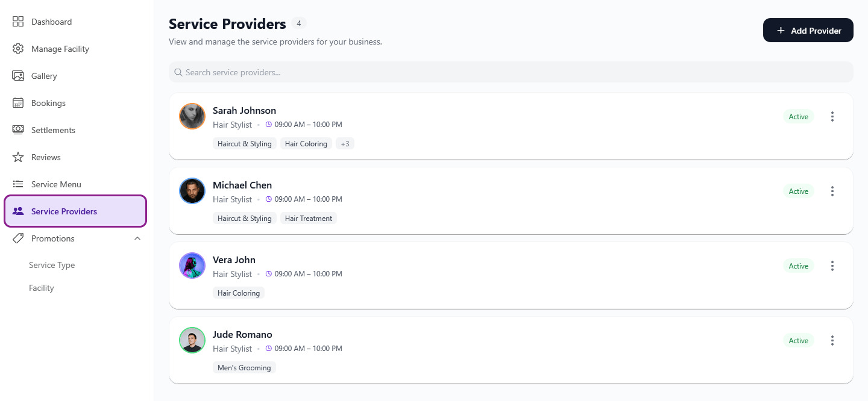Viewport: 868px width, 401px height.
Task: Focus the Search service providers field
Action: pyautogui.click(x=511, y=72)
